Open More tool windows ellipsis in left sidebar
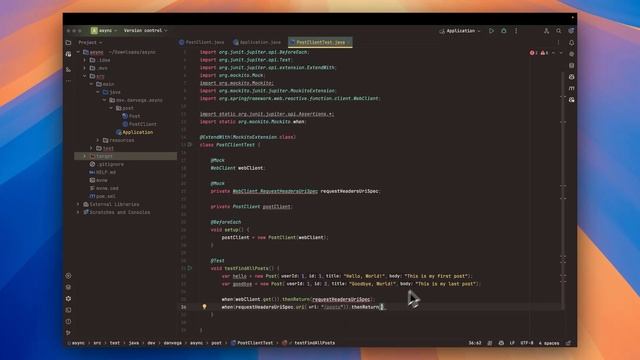 coord(68,81)
